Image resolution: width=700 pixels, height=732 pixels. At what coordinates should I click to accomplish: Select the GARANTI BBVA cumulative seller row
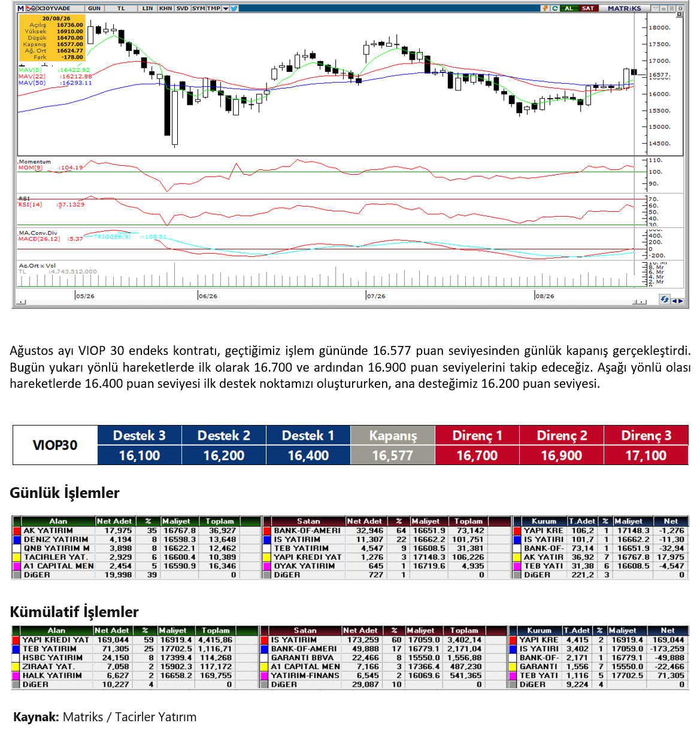383,657
